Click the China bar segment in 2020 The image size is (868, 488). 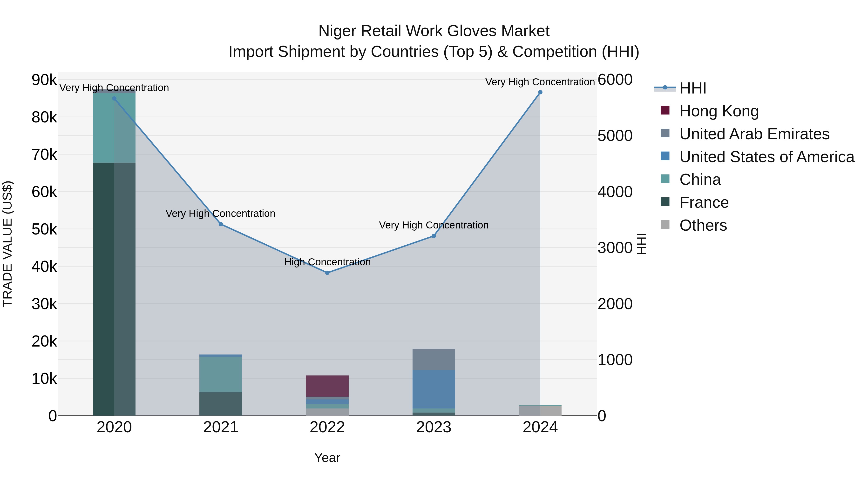pos(114,128)
